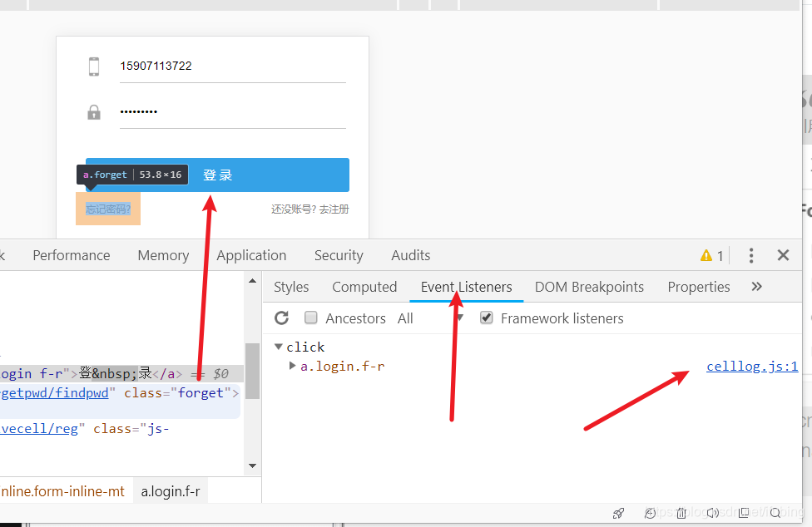This screenshot has height=527, width=812.
Task: Click the password input field
Action: tap(232, 111)
